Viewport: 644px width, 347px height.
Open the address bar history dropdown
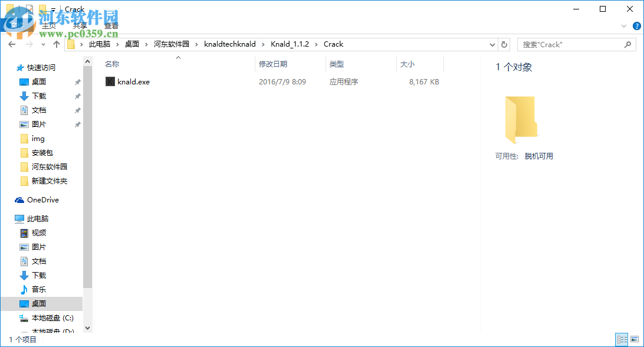pos(492,44)
